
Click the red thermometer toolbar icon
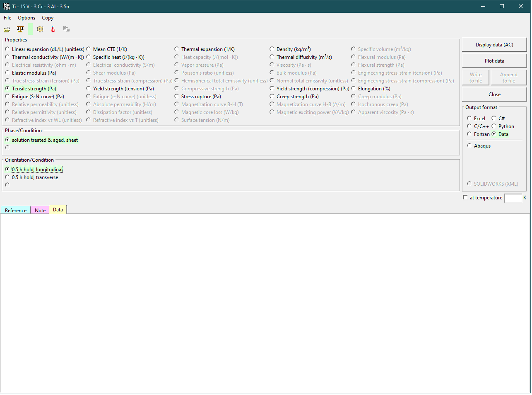click(x=53, y=29)
